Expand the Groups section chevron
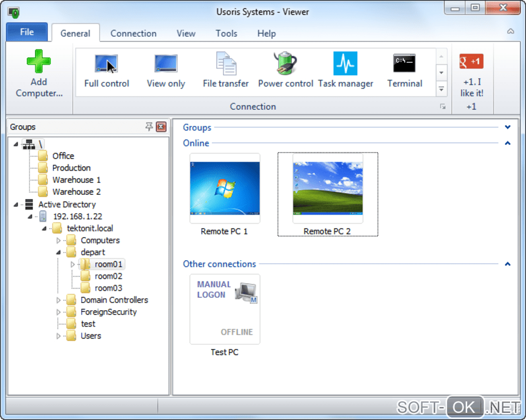This screenshot has height=420, width=526. [x=507, y=127]
